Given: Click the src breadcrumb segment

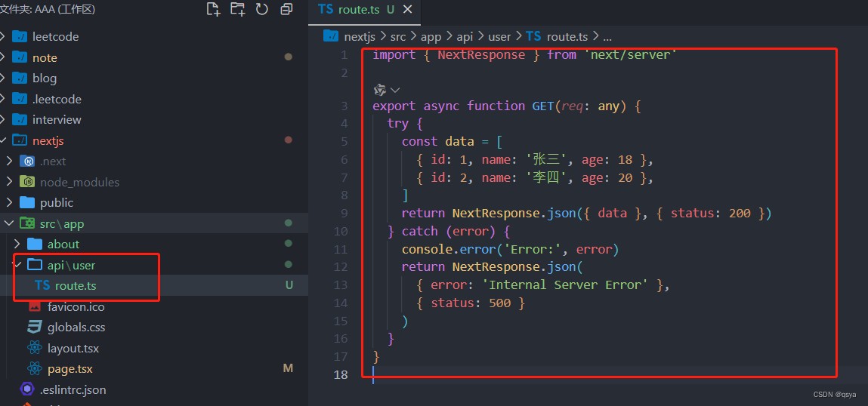Looking at the screenshot, I should [399, 36].
